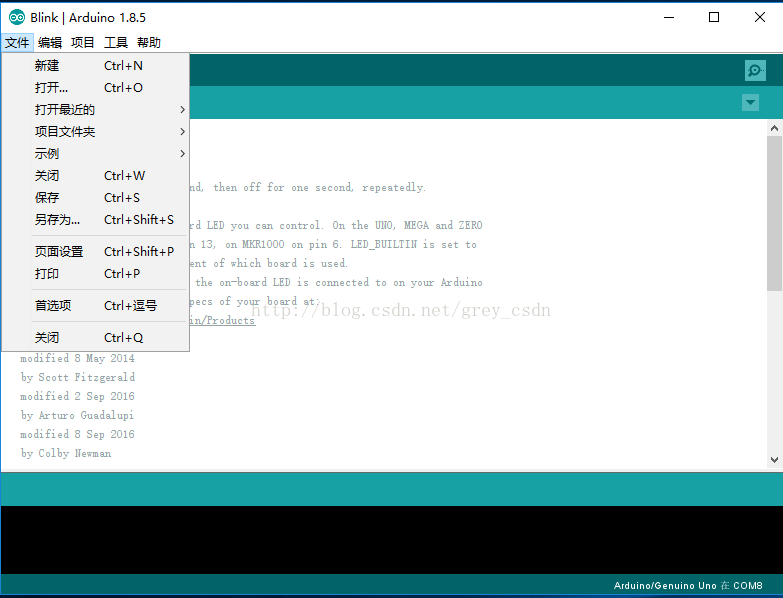Expand the 项目文件夹 submenu
This screenshot has width=783, height=598.
point(96,132)
